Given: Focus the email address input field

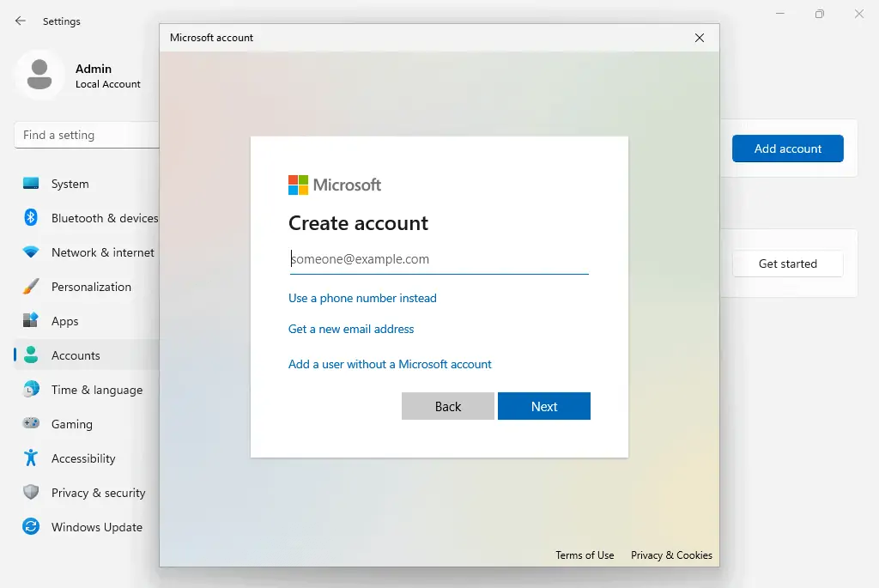Looking at the screenshot, I should (439, 259).
